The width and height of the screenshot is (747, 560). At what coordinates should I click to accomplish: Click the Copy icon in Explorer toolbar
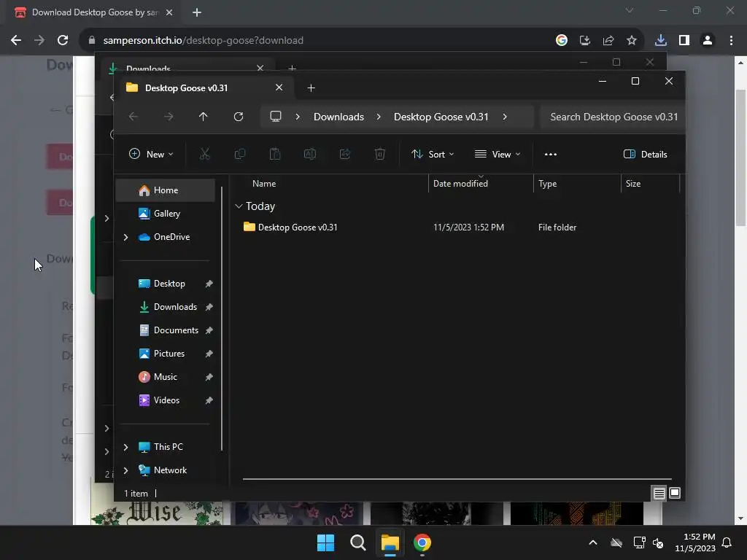239,155
